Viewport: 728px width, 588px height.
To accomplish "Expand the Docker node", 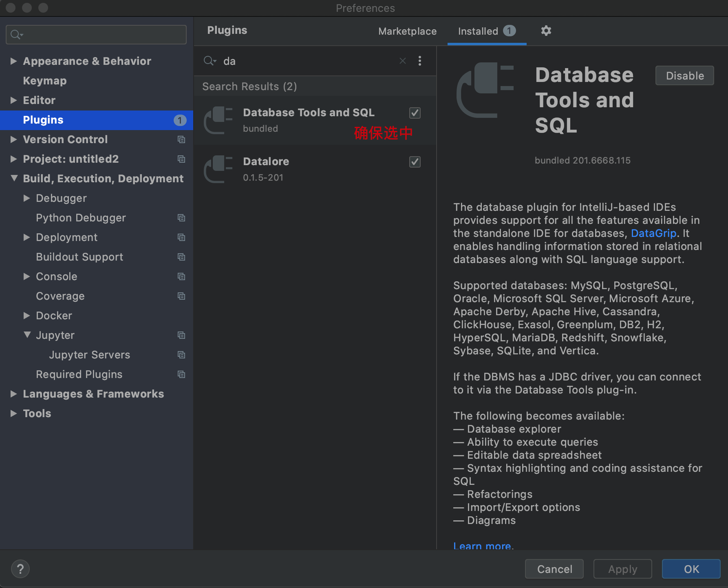I will click(26, 316).
